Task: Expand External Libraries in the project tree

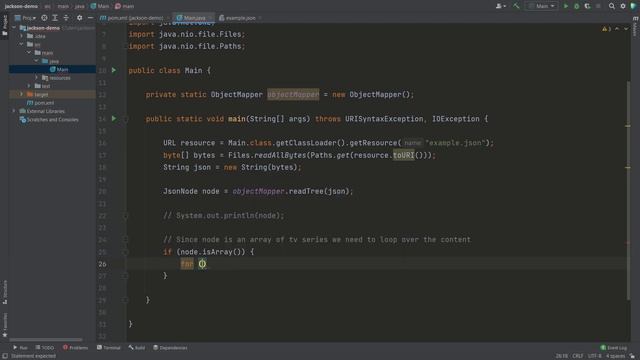Action: [x=14, y=111]
